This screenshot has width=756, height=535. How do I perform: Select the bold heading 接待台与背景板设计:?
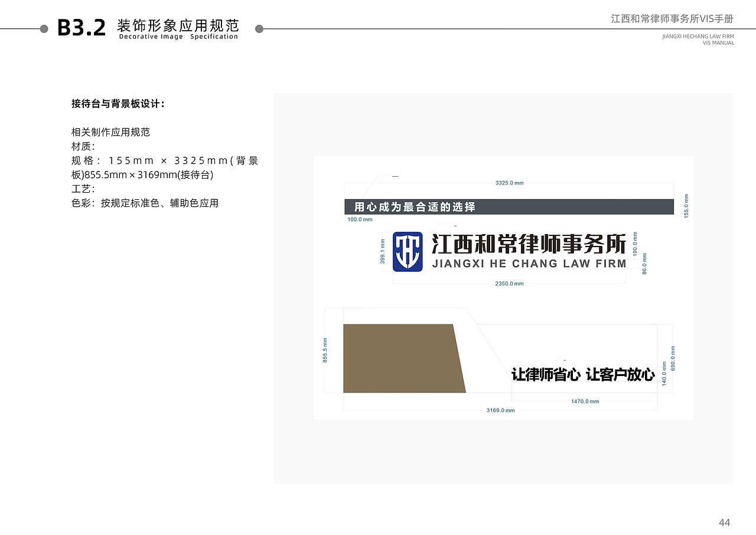pos(118,104)
